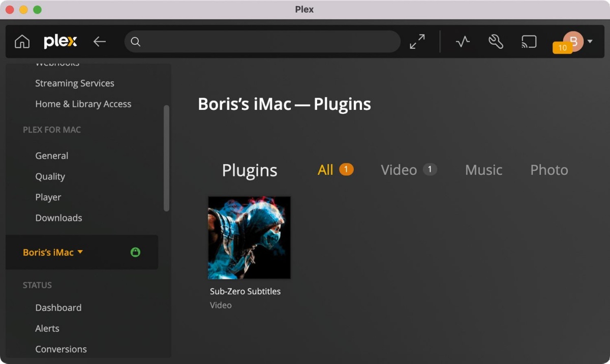
Task: Click the Plex logo
Action: [60, 42]
